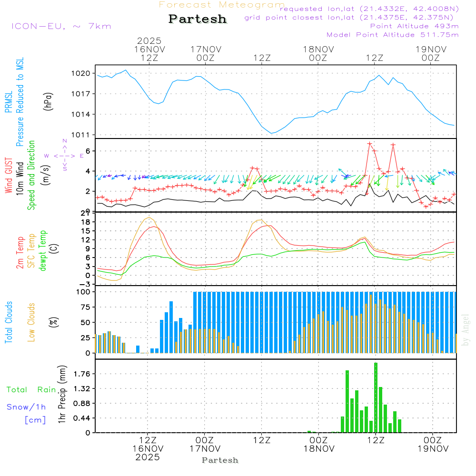Select the green dewpt Temp legend label
This screenshot has height=476, width=476.
pyautogui.click(x=43, y=251)
